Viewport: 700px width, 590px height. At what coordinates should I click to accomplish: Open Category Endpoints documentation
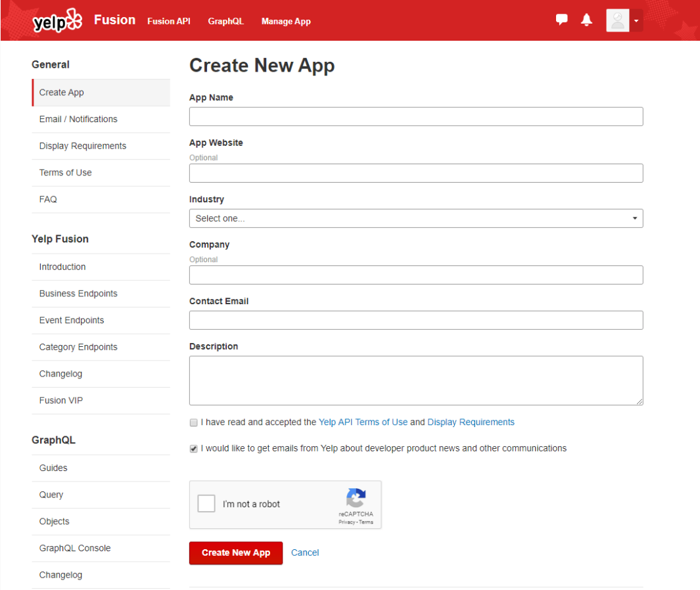(x=101, y=347)
